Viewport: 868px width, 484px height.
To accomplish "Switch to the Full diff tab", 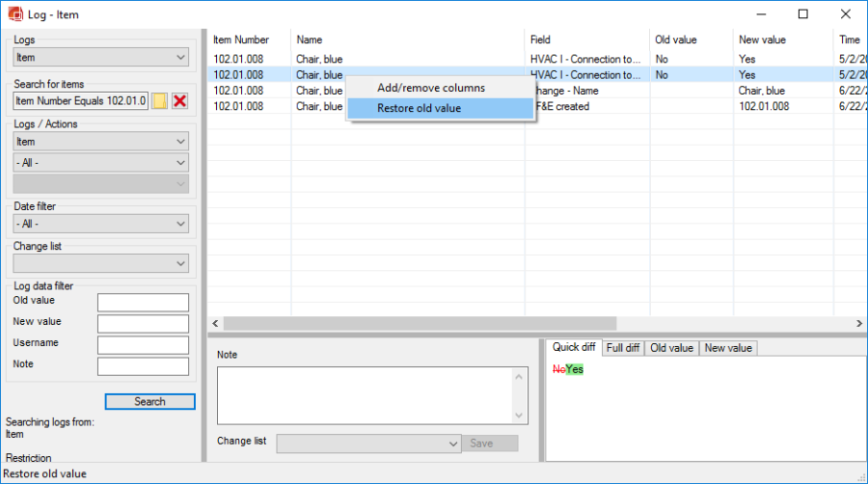I will point(622,348).
